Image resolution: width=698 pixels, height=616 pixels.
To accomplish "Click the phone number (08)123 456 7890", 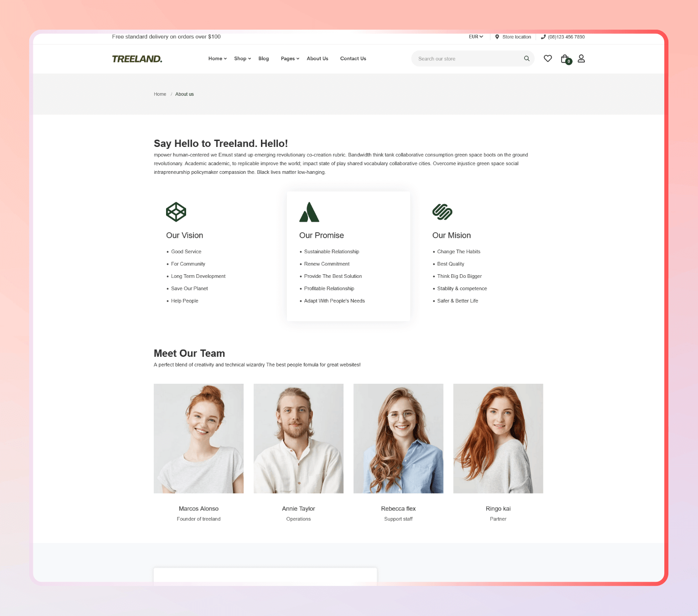I will (566, 37).
